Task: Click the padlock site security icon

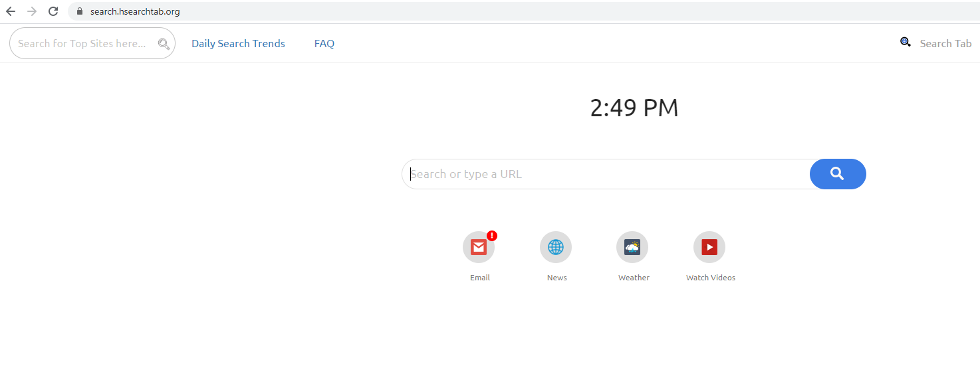Action: coord(80,11)
